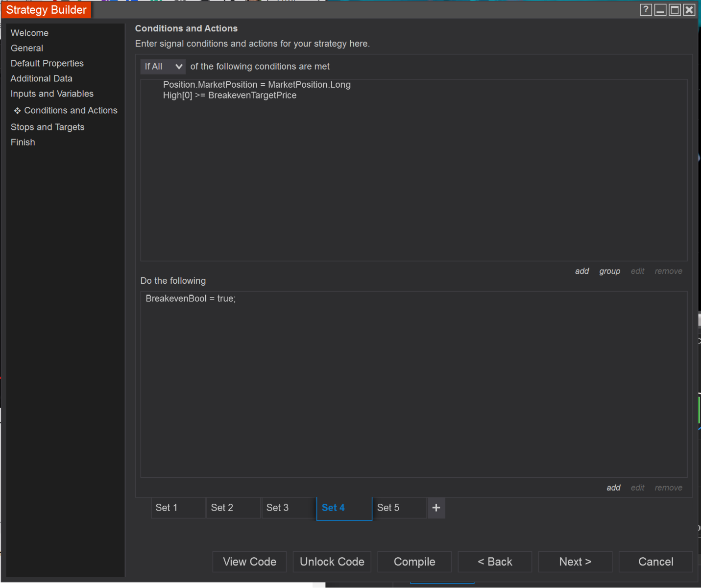Viewport: 701px width, 588px height.
Task: Go back with the < Back button
Action: (495, 562)
